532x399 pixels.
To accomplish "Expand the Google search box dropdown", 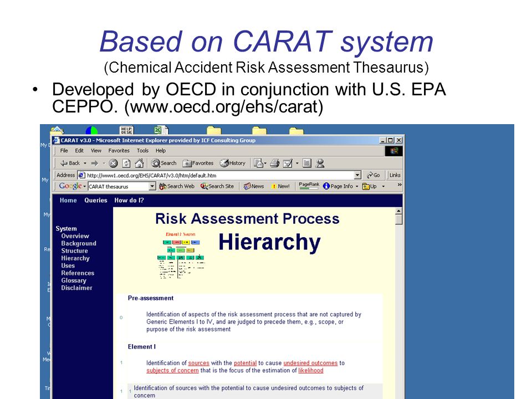I will click(x=152, y=186).
